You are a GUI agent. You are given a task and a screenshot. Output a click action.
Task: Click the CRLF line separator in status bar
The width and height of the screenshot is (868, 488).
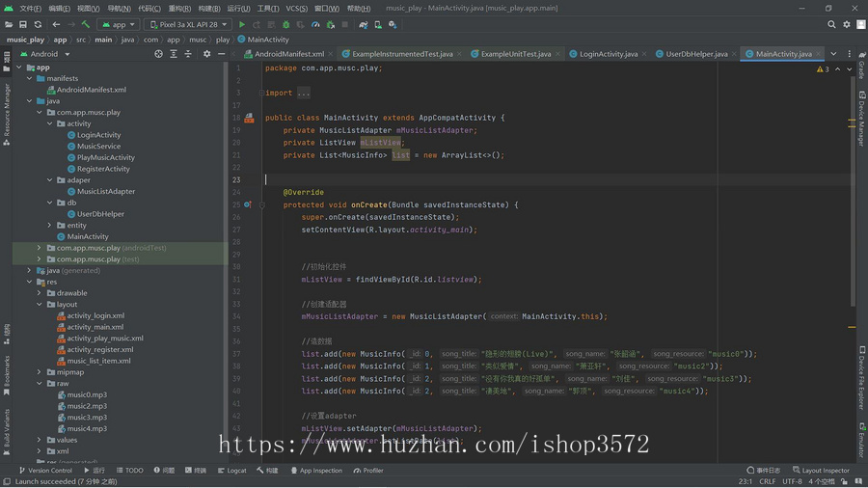(x=768, y=481)
